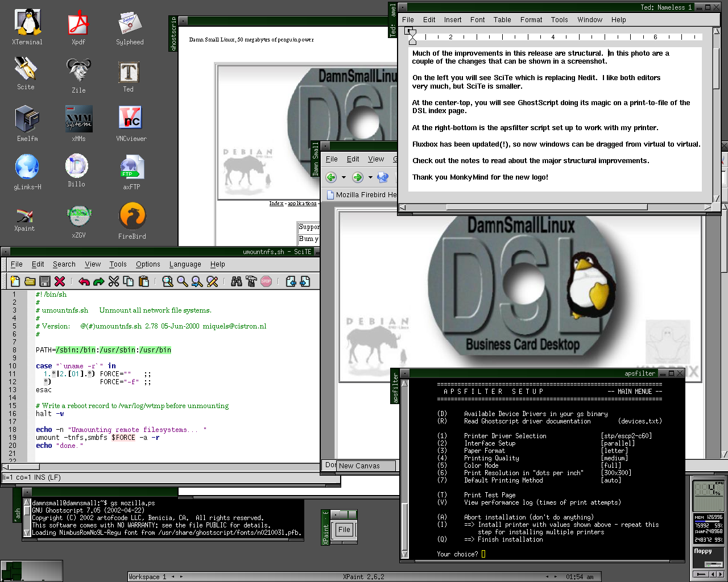Click the Paste clipboard icon in SciTE

(143, 281)
